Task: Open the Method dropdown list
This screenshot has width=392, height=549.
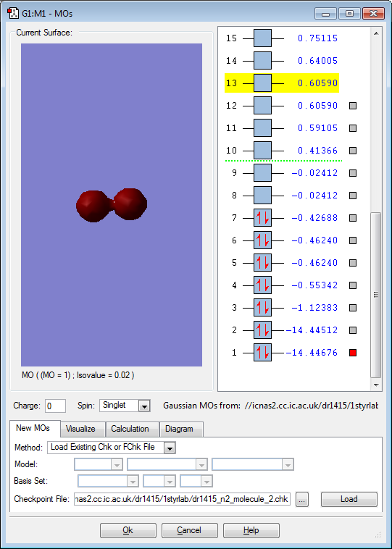Action: point(170,448)
